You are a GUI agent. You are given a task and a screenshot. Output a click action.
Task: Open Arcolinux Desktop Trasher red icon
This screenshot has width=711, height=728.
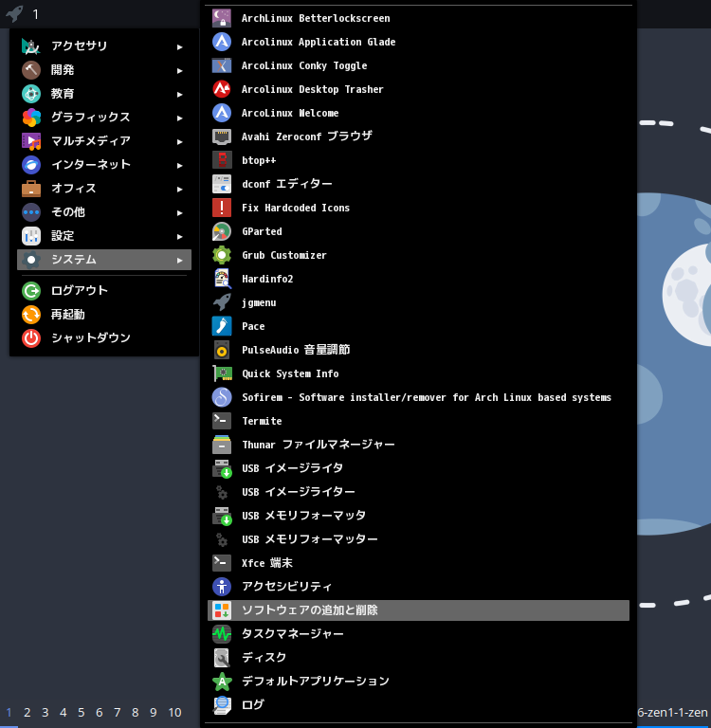222,89
